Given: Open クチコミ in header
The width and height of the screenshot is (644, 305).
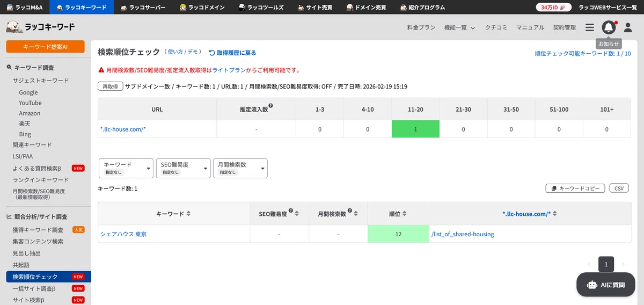Looking at the screenshot, I should 496,27.
